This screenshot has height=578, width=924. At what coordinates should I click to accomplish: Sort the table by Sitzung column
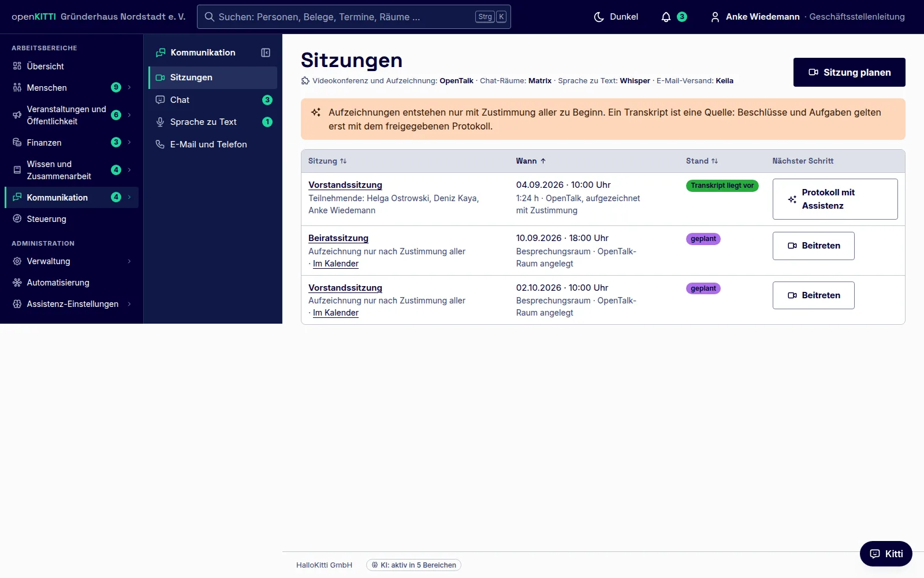pos(327,161)
